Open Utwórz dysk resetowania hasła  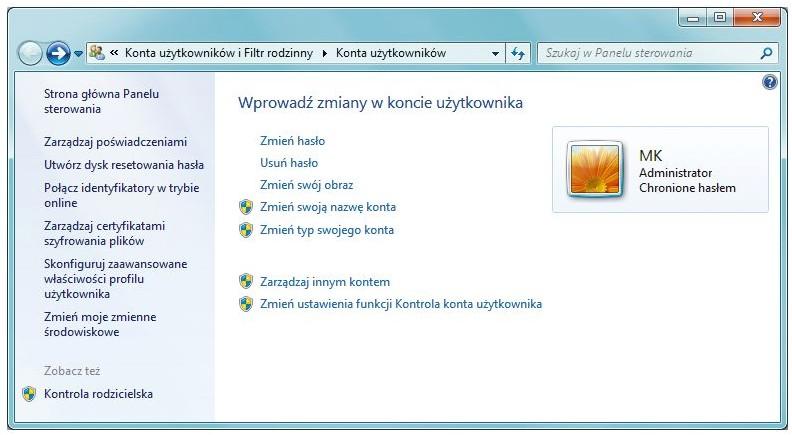pyautogui.click(x=124, y=165)
